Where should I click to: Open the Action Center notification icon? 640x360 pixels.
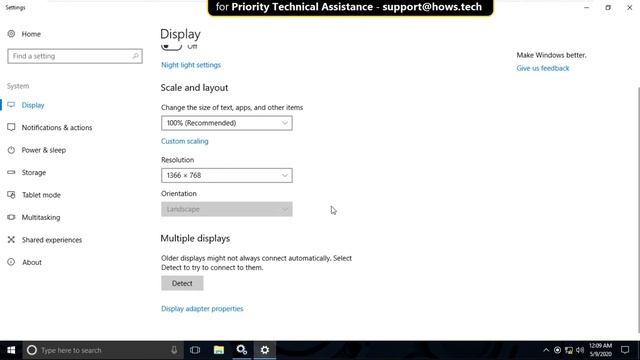click(625, 350)
